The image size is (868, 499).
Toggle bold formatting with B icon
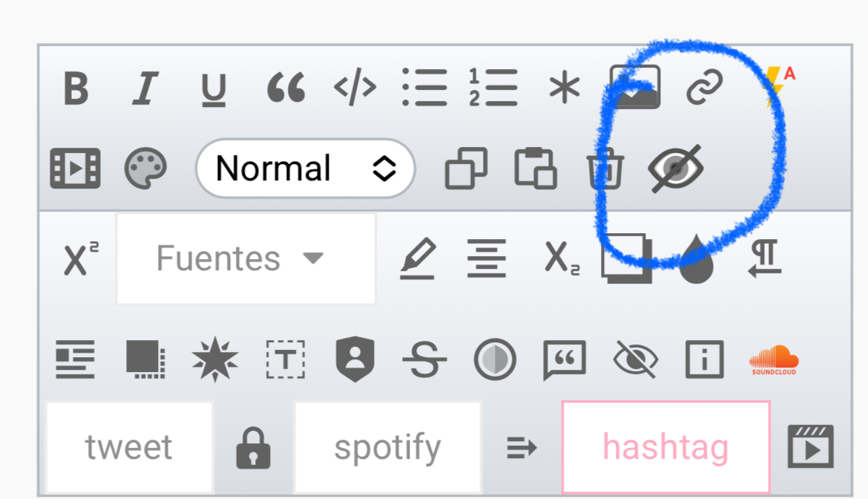76,88
